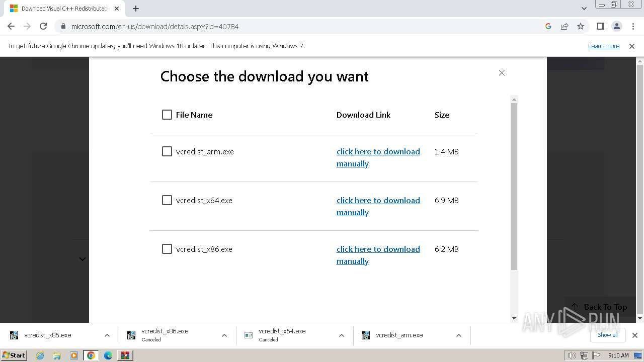Check the vcredist_arm.exe checkbox

click(167, 151)
